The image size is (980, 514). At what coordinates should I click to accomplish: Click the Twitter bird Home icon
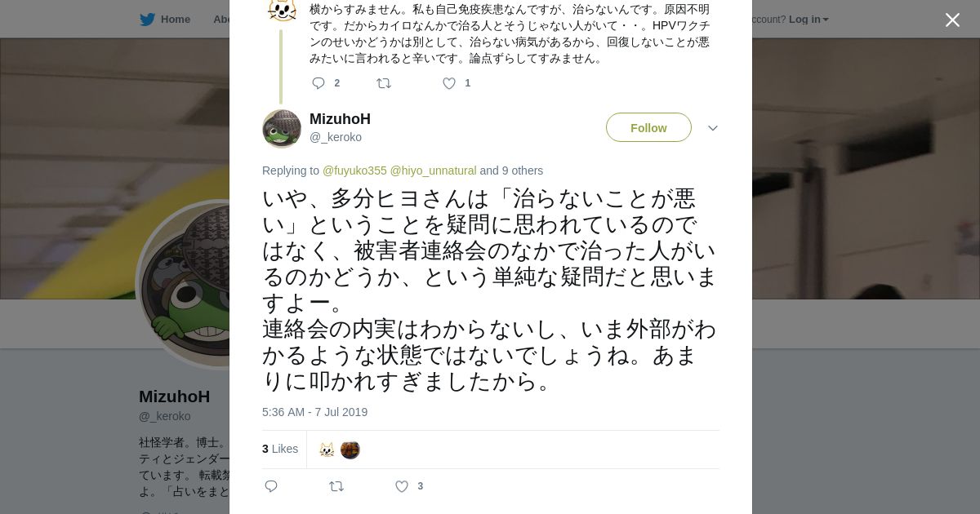pyautogui.click(x=147, y=20)
